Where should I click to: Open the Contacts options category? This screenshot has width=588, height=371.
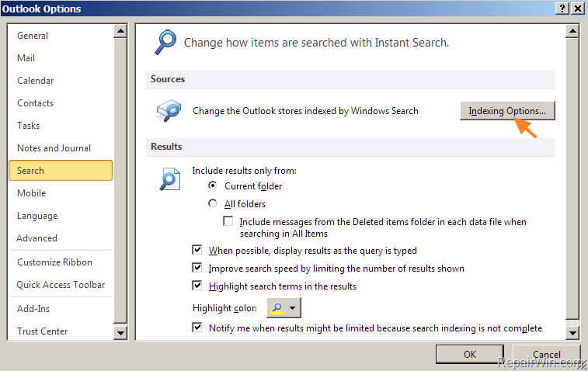[x=60, y=103]
